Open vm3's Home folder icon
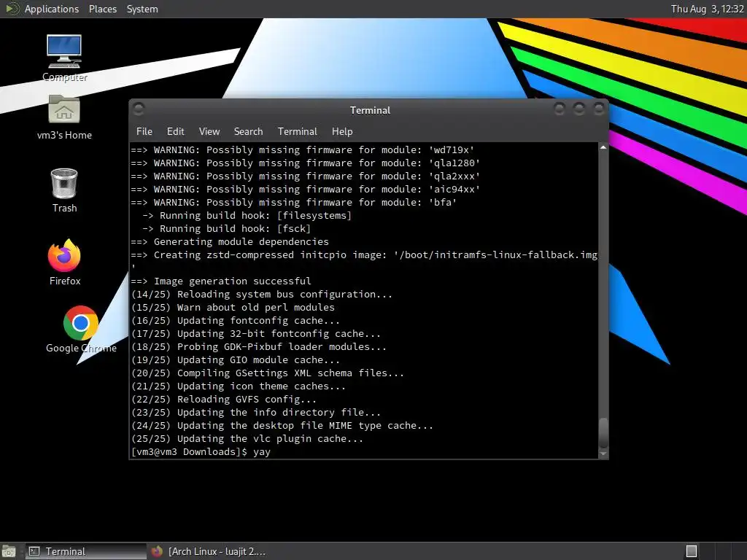 [x=64, y=117]
